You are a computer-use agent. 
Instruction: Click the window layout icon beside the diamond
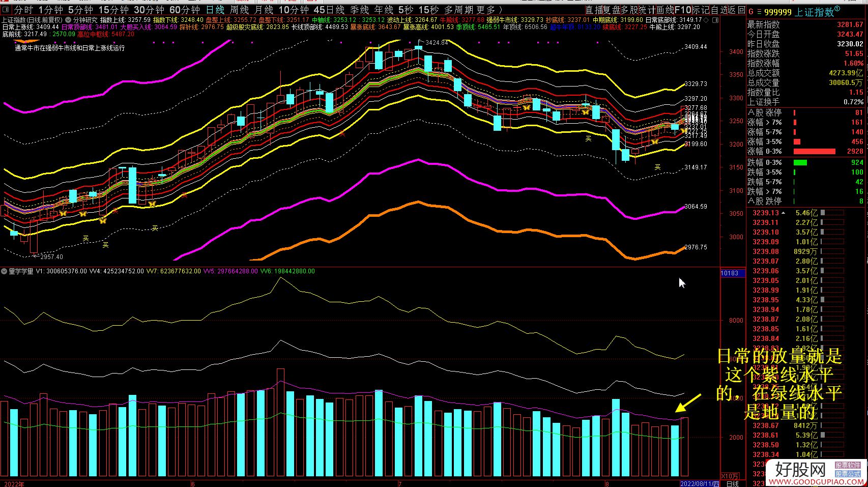tap(716, 20)
